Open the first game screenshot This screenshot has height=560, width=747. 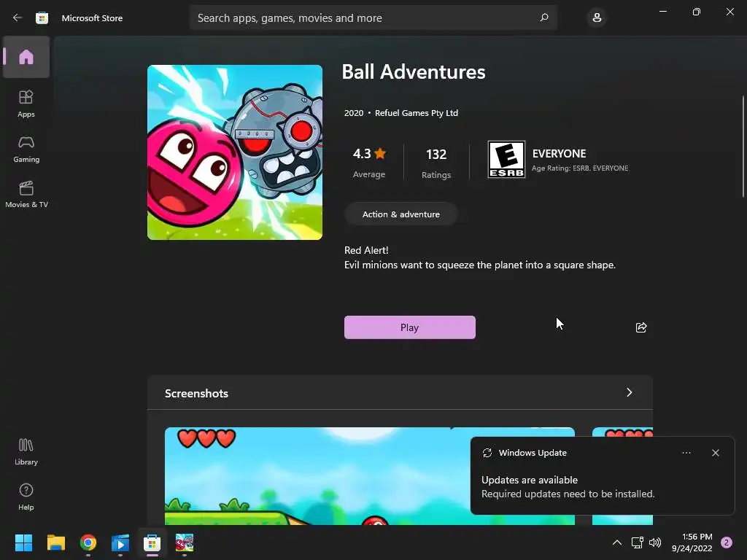(x=370, y=476)
